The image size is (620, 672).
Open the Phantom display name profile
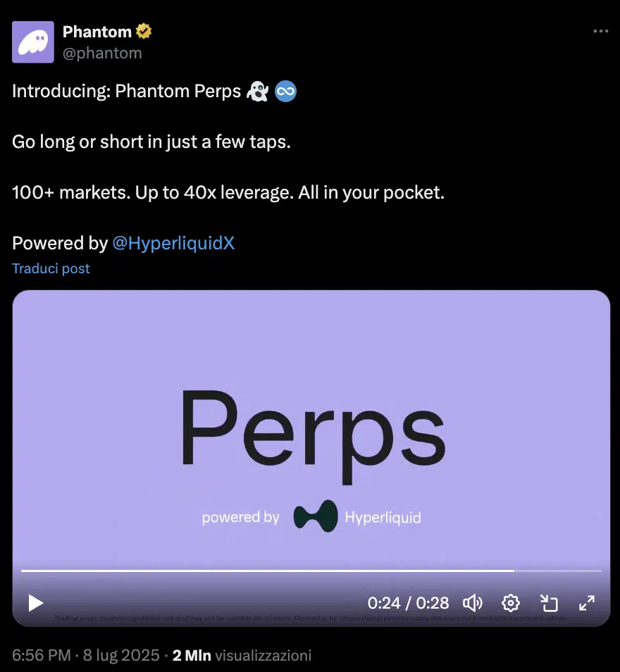(x=97, y=32)
